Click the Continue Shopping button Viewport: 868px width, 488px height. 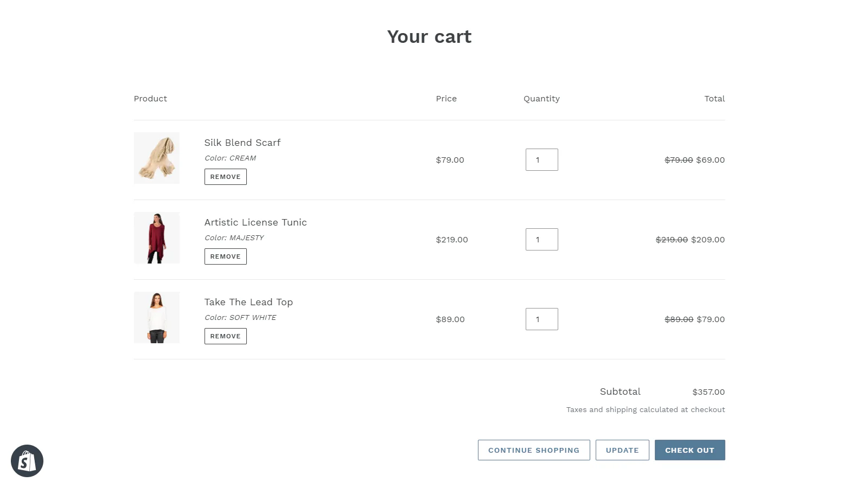[533, 450]
